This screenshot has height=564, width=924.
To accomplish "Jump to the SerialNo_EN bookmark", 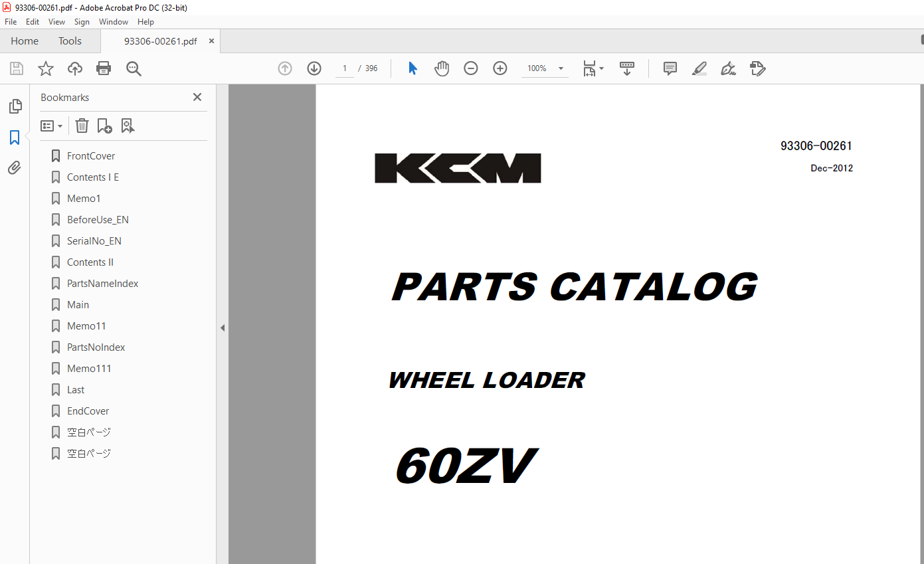I will coord(94,241).
